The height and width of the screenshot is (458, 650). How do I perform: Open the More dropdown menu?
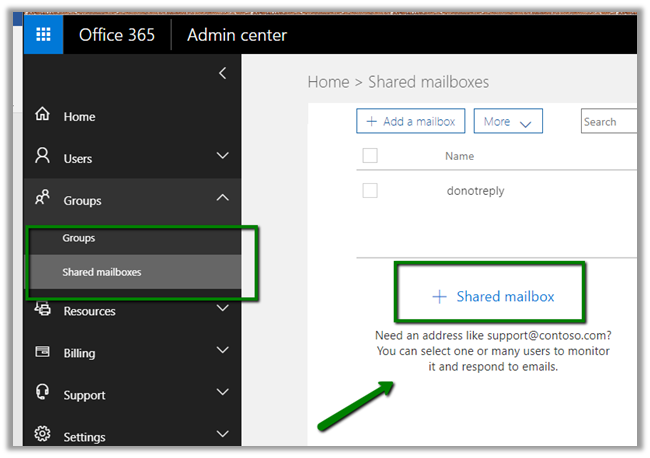[508, 122]
